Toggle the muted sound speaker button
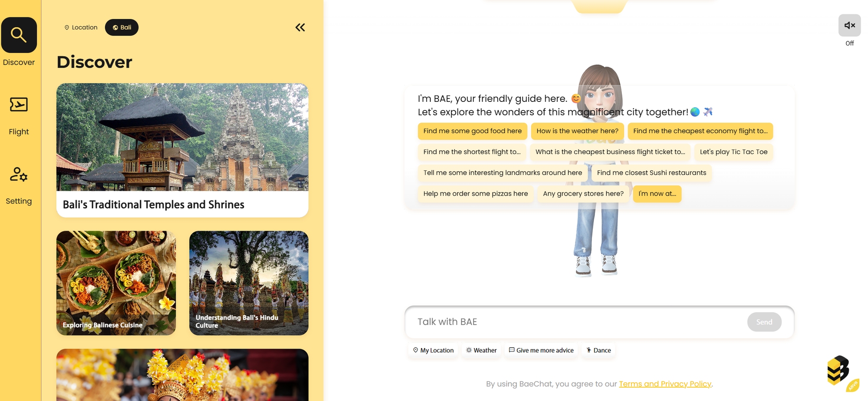Screen dimensions: 868x401 tap(849, 26)
